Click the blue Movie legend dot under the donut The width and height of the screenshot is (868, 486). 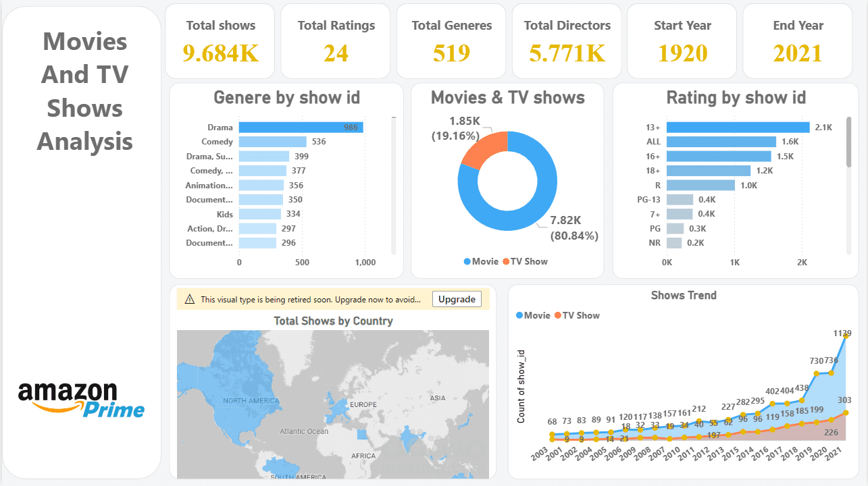[x=467, y=262]
